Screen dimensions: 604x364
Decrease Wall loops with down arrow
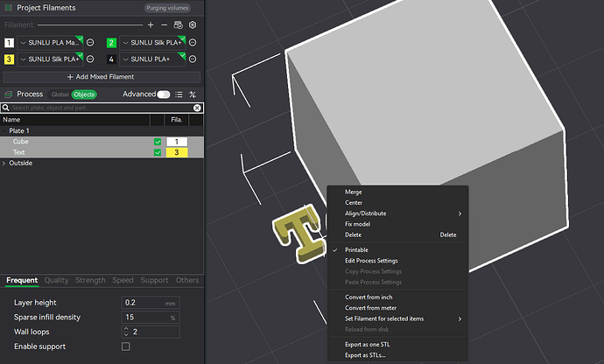click(126, 335)
